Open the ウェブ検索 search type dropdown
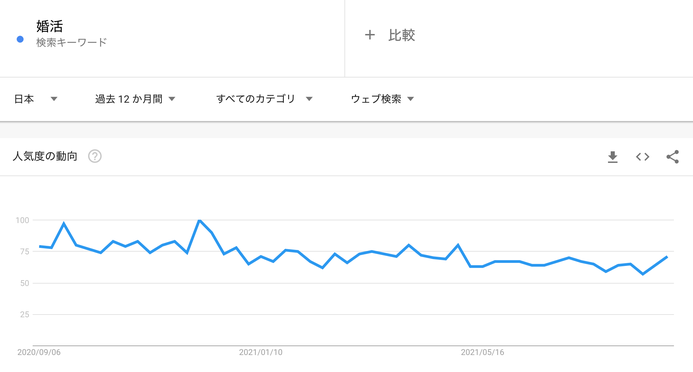This screenshot has width=693, height=372. [x=382, y=99]
